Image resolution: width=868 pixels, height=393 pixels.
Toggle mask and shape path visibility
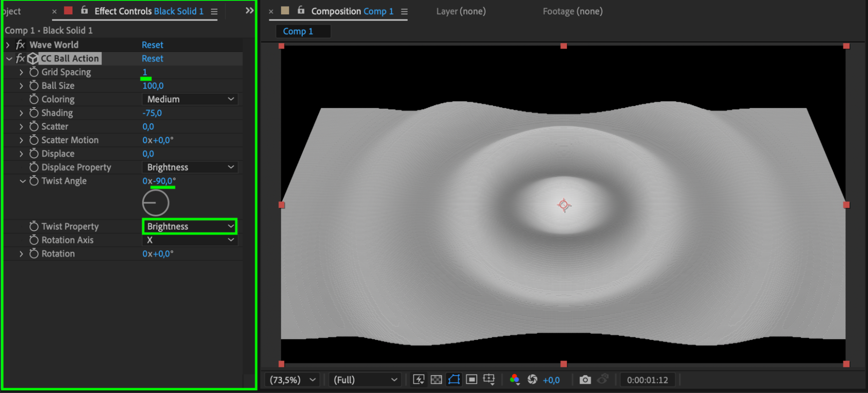(454, 380)
